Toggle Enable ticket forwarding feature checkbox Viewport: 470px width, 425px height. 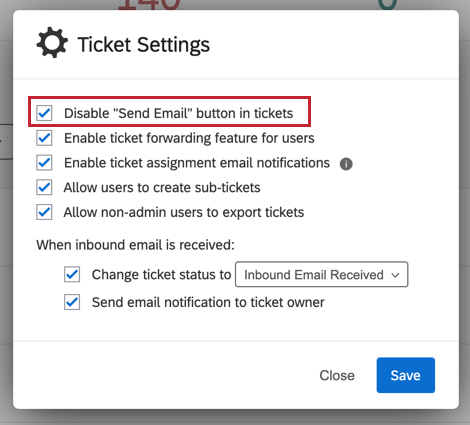pos(44,138)
